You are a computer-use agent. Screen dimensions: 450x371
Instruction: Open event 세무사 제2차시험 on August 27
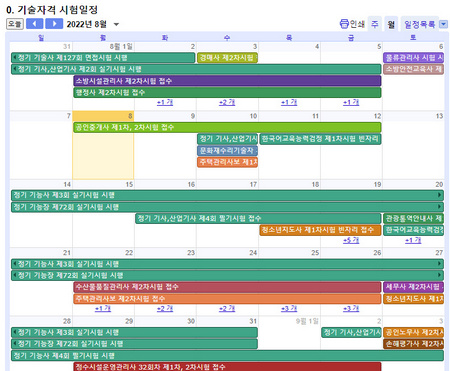[x=413, y=287]
